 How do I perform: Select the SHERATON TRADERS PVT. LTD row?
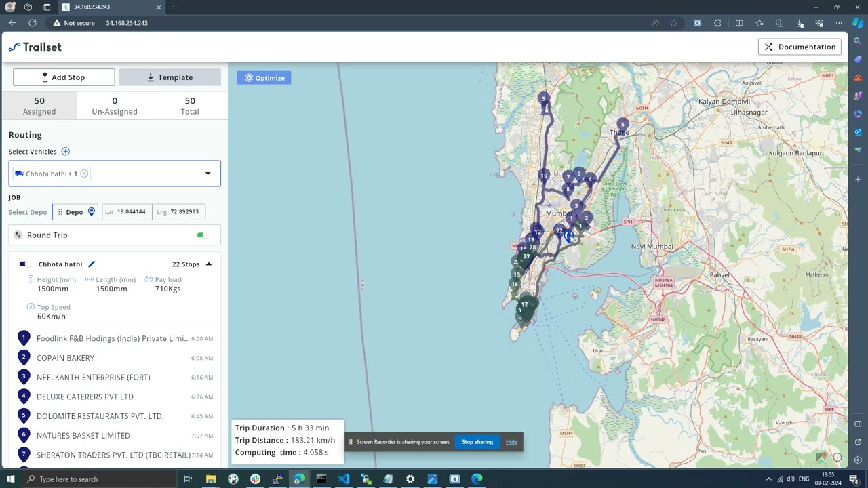[x=115, y=455]
